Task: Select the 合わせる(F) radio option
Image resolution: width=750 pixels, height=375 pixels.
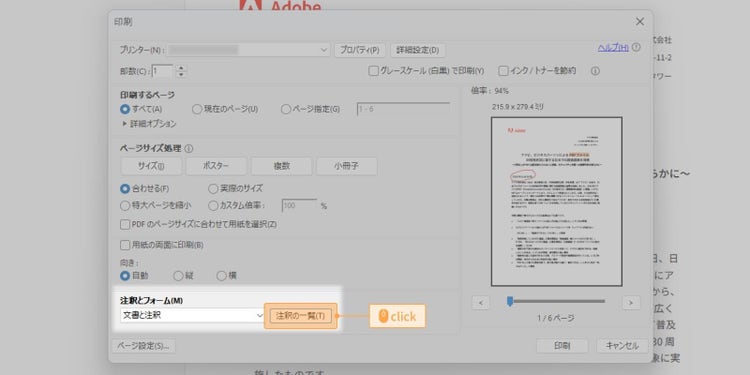Action: [125, 188]
